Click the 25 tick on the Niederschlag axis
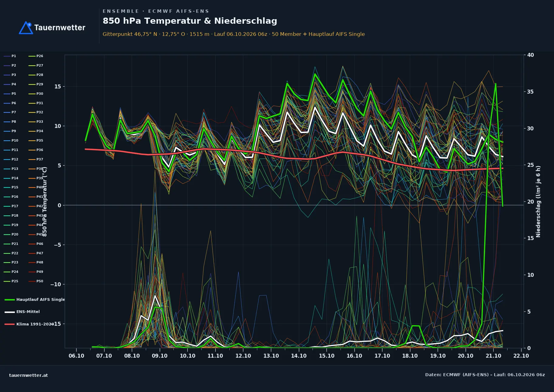 pos(531,165)
